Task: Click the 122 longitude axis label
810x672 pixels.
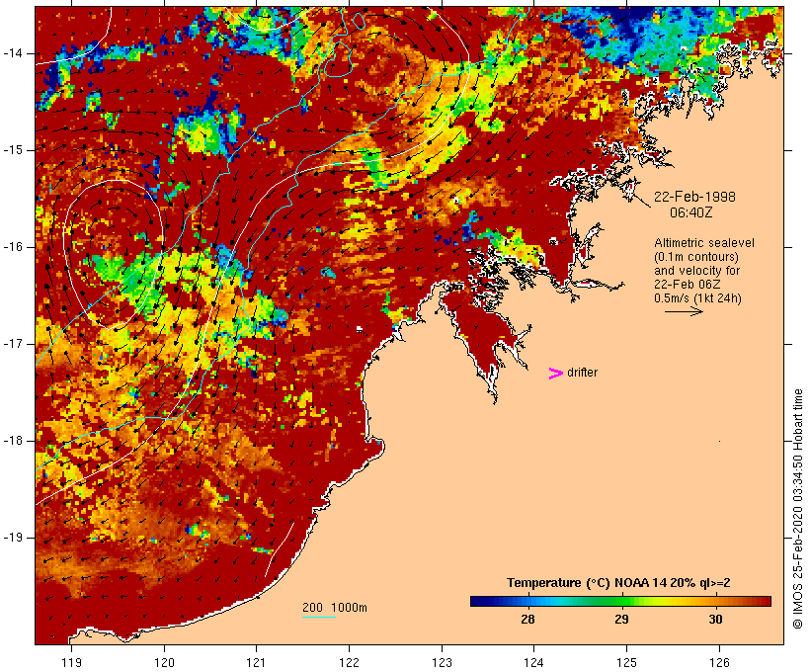Action: point(350,662)
